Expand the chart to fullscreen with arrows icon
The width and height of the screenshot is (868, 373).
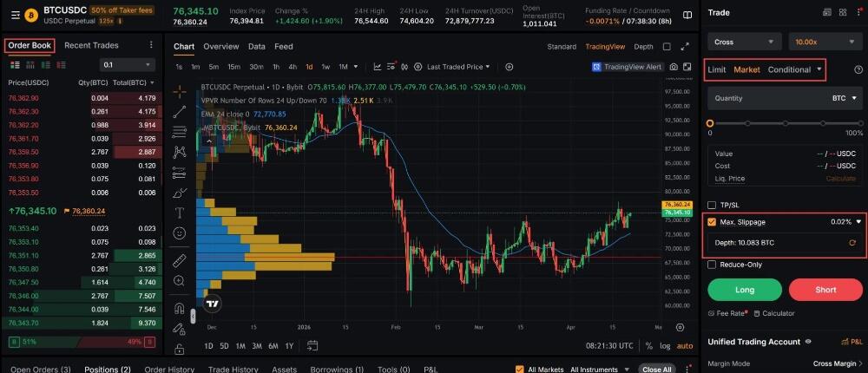click(x=685, y=47)
